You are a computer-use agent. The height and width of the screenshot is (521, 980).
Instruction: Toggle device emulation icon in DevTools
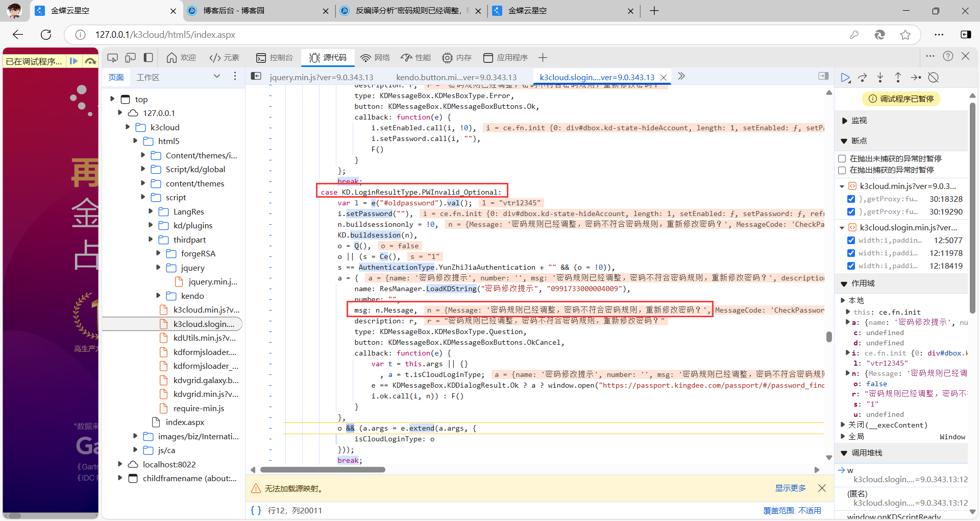coord(130,58)
